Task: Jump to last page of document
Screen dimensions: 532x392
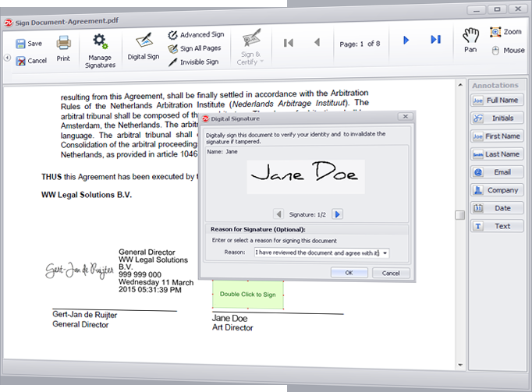Action: click(x=435, y=40)
